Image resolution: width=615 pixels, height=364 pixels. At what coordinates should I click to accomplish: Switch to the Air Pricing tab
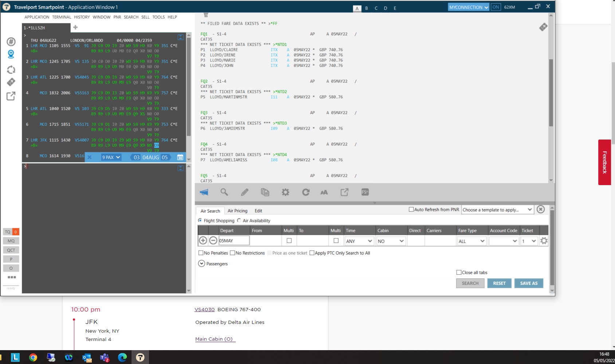(x=238, y=211)
